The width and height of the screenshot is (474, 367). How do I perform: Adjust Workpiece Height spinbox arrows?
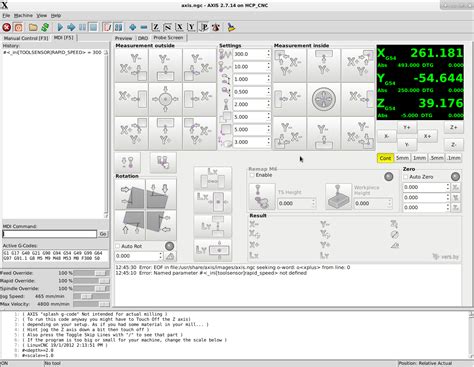point(389,203)
